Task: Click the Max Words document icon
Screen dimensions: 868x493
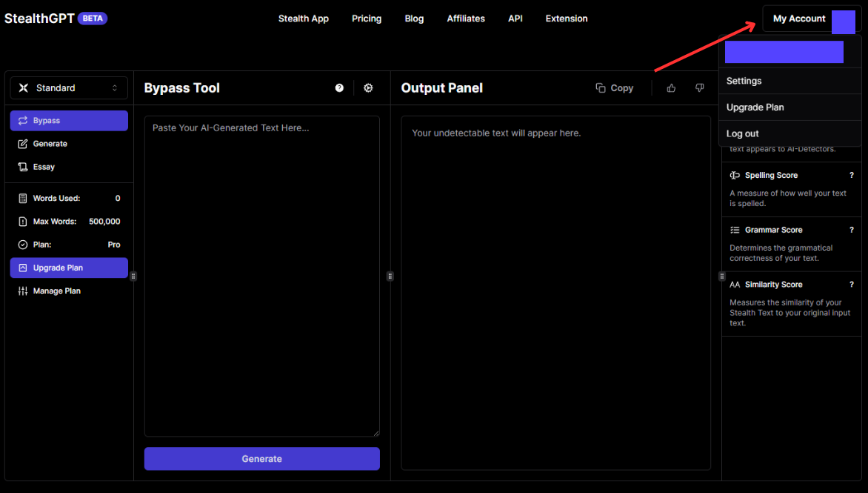Action: tap(23, 222)
